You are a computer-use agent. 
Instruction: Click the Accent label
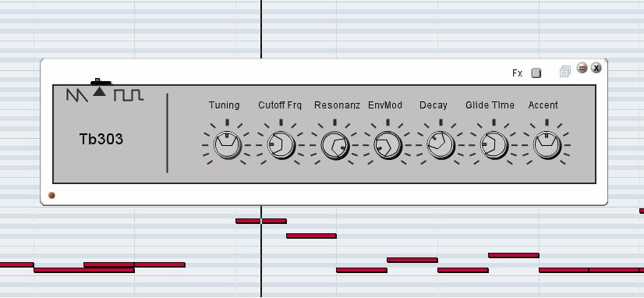tap(543, 105)
